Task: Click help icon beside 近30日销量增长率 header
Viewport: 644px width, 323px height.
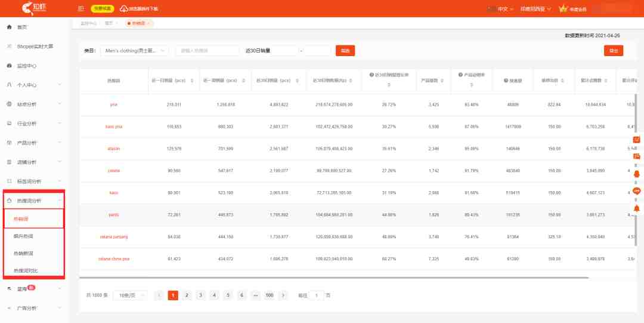Action: point(371,75)
